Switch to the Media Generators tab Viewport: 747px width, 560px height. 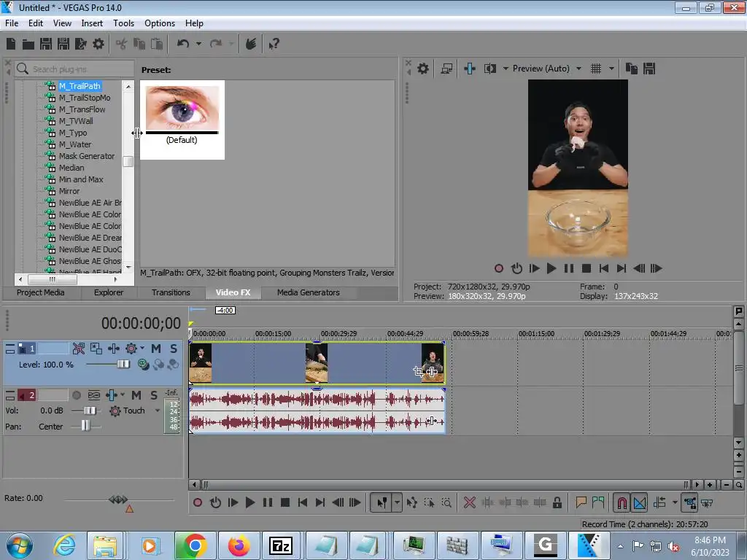click(x=309, y=292)
